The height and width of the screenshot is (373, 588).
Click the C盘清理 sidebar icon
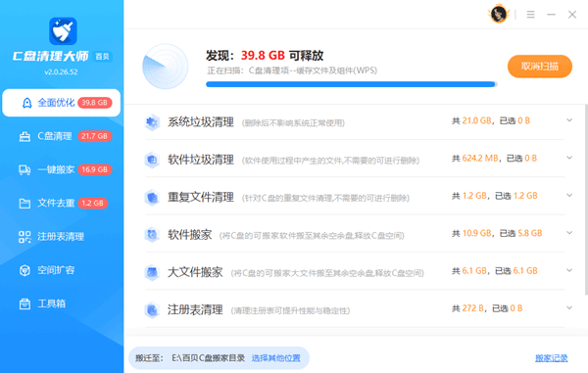click(24, 136)
